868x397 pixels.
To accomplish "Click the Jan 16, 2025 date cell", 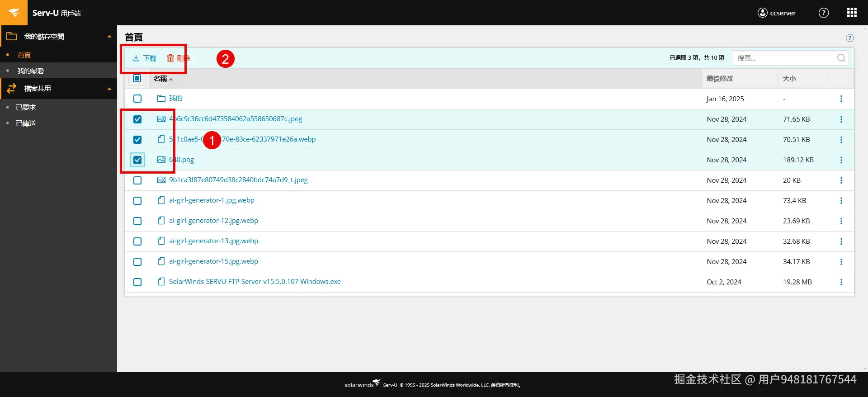I will coord(725,99).
